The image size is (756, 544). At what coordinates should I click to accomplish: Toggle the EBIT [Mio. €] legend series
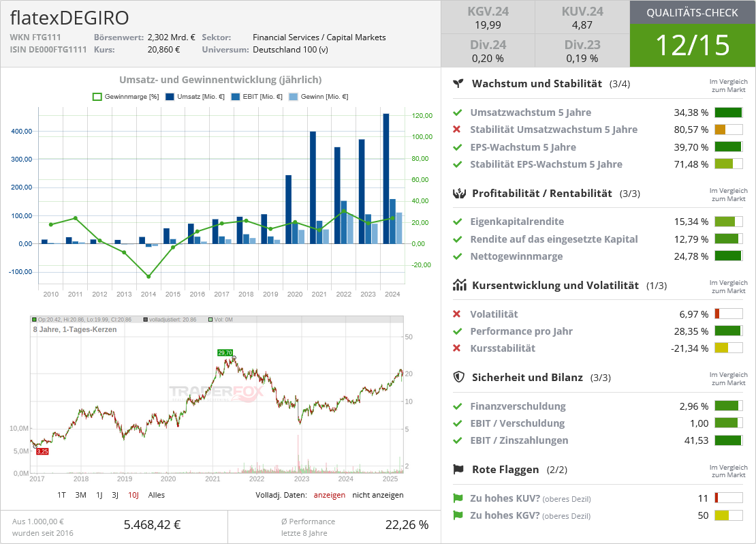pyautogui.click(x=257, y=97)
